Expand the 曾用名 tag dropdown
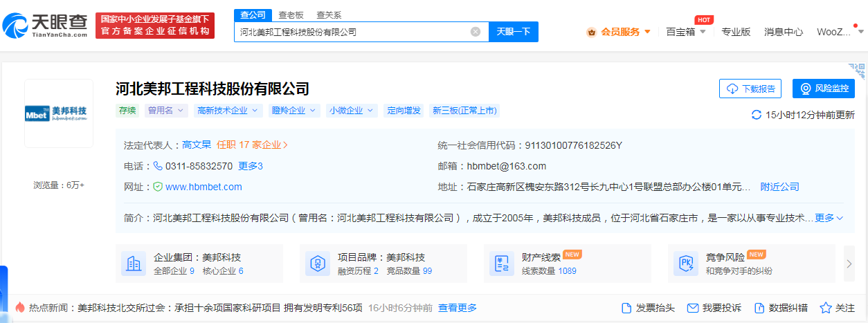 click(181, 110)
